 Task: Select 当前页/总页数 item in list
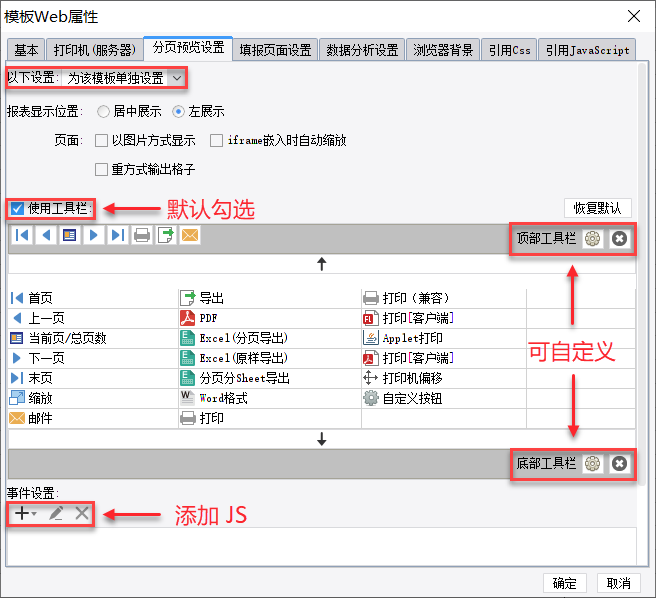(x=93, y=338)
